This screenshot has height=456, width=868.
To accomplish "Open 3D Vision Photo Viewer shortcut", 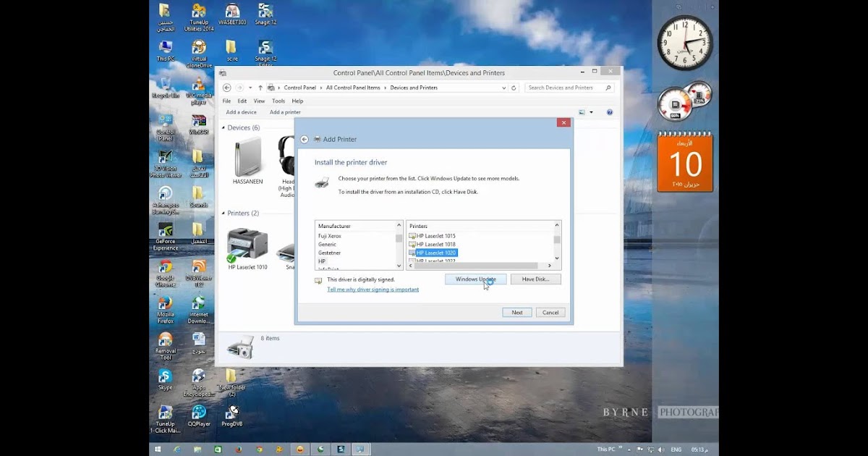I will coord(165,164).
